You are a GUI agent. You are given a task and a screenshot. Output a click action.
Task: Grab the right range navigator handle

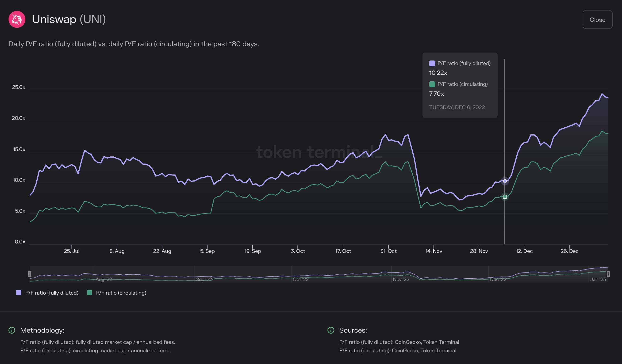tap(608, 274)
